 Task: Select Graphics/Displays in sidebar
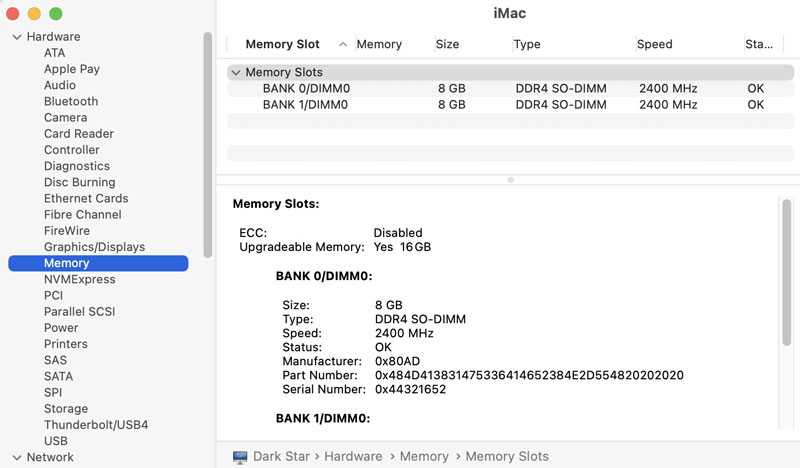[94, 247]
